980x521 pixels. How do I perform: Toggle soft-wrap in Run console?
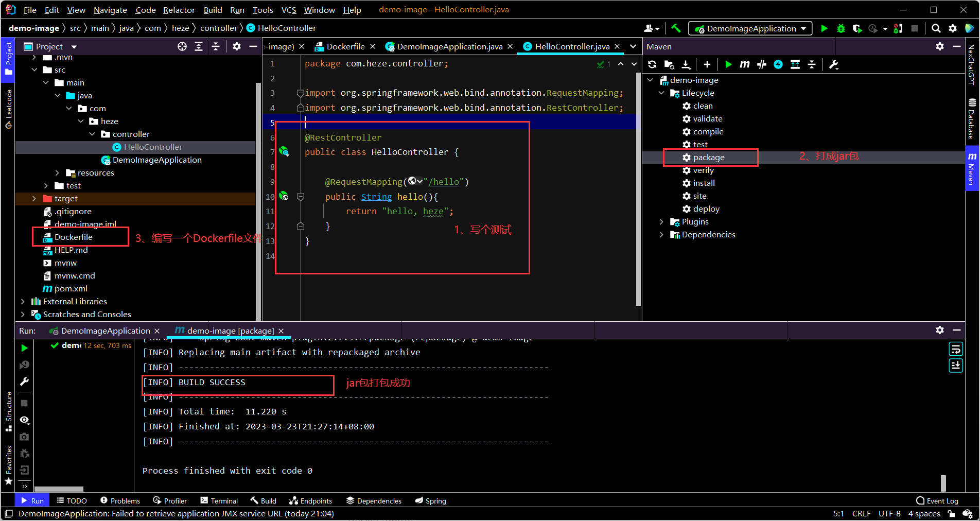coord(956,350)
